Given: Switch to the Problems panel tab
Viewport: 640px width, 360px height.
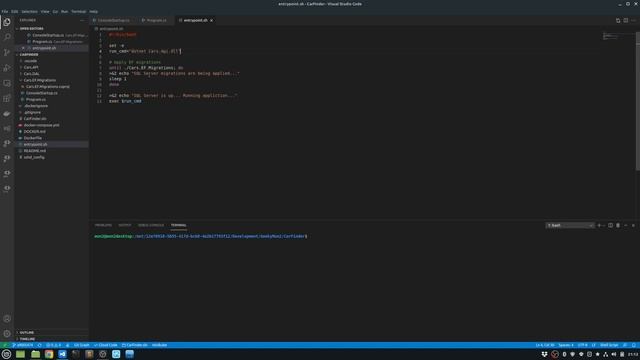Looking at the screenshot, I should pyautogui.click(x=103, y=225).
